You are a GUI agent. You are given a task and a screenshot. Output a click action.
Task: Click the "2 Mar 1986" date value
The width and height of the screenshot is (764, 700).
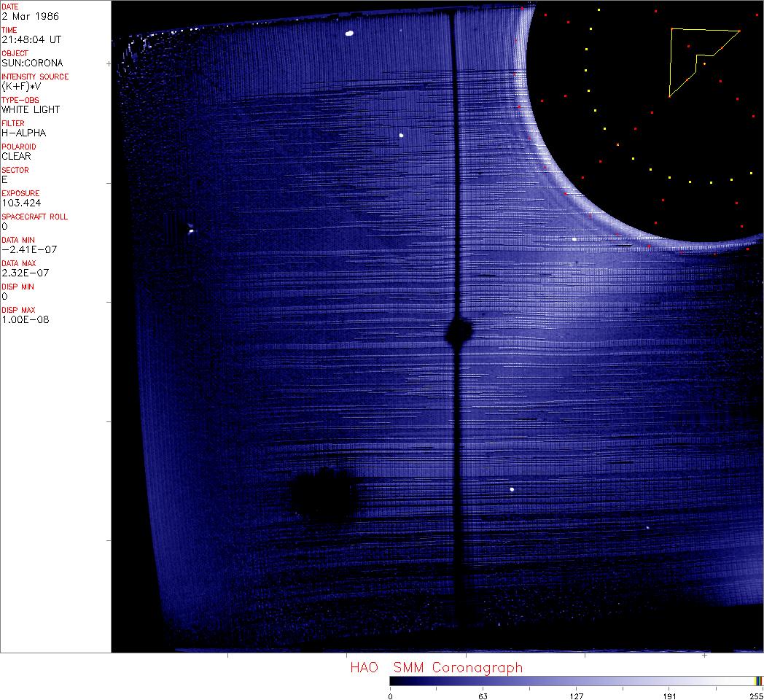pyautogui.click(x=31, y=16)
